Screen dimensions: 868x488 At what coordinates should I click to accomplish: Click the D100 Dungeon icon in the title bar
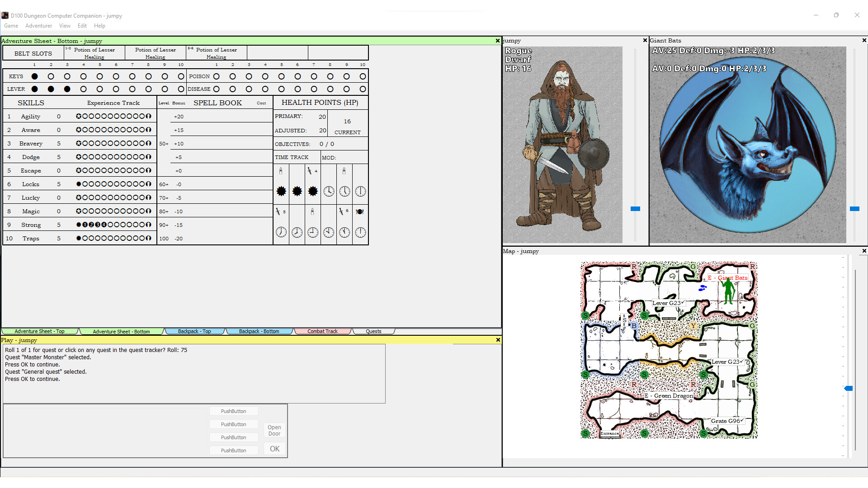tap(5, 15)
